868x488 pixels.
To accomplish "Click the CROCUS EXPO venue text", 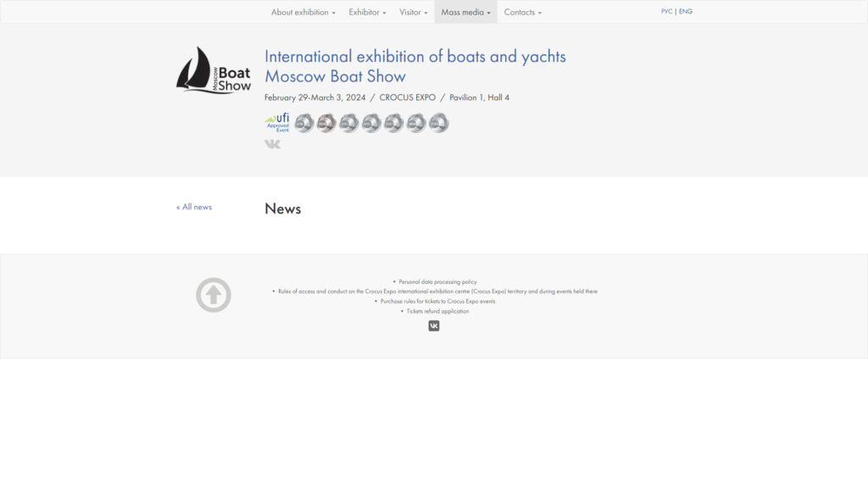I will [x=408, y=97].
